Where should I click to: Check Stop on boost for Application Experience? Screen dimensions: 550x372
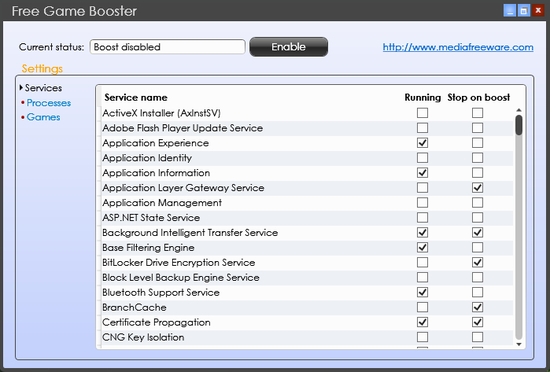[477, 143]
